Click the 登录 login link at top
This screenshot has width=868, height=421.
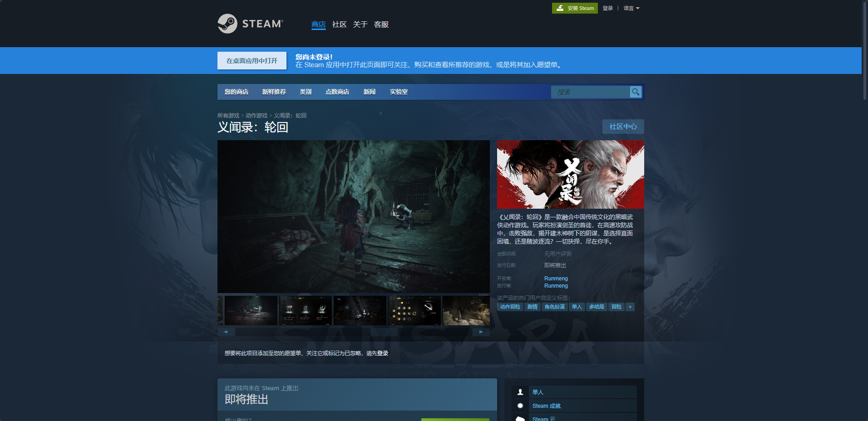(x=608, y=8)
